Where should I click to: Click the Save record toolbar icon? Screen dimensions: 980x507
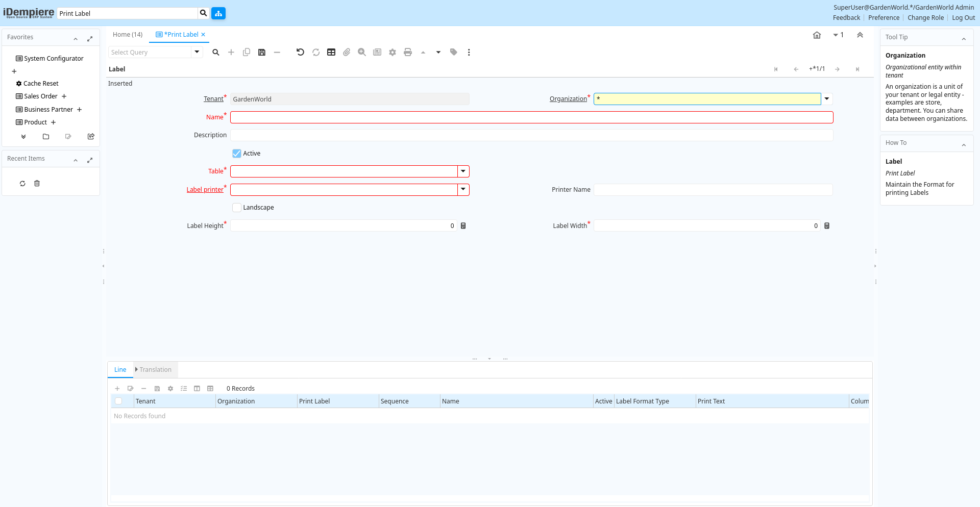point(262,52)
